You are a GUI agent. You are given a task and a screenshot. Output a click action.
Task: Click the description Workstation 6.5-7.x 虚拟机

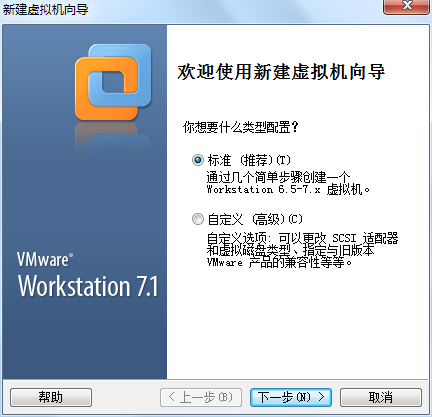point(288,190)
